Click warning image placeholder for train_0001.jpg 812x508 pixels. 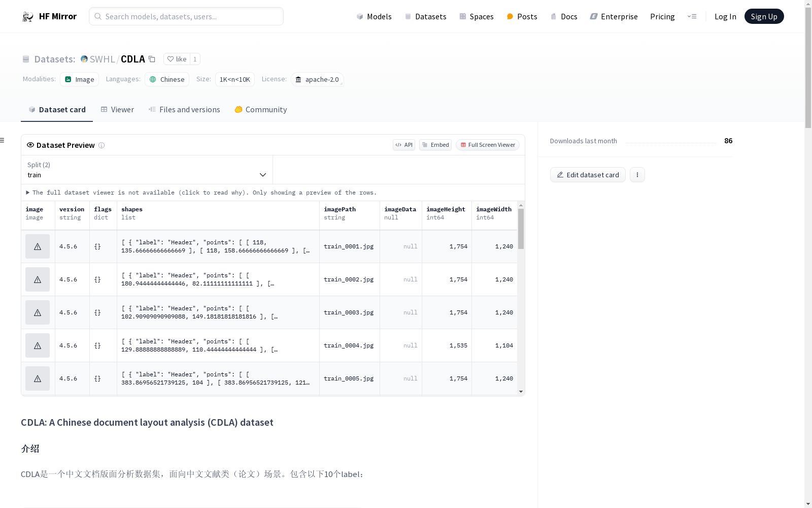(x=38, y=246)
